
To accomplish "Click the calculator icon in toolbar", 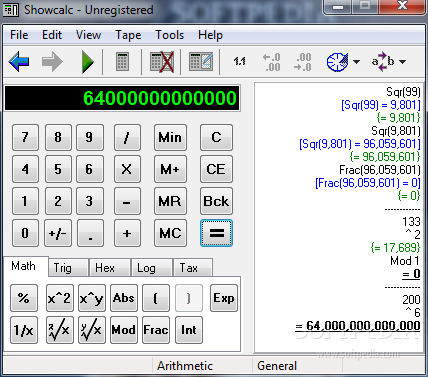I will pos(122,62).
